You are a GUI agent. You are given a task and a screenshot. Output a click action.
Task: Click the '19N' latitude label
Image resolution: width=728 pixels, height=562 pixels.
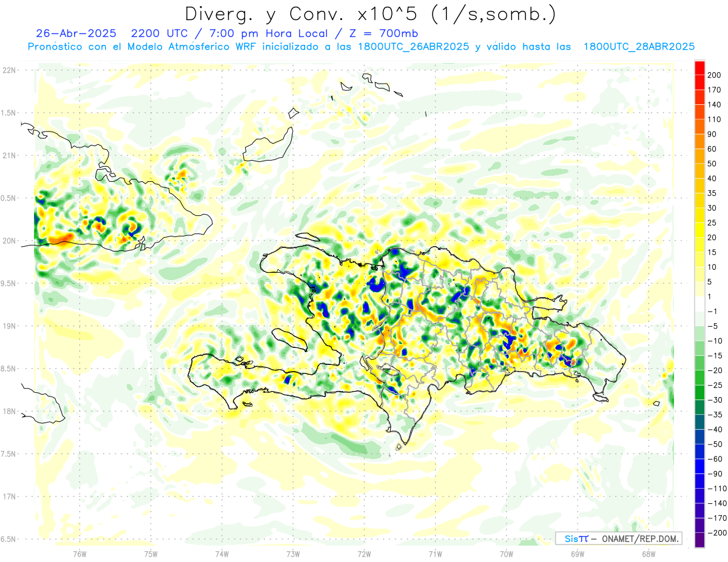pos(9,326)
